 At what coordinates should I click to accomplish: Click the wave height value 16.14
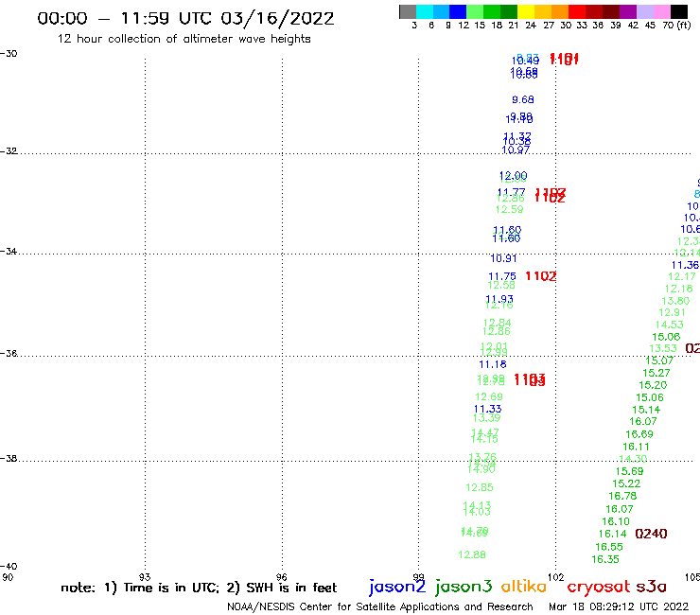click(x=613, y=534)
